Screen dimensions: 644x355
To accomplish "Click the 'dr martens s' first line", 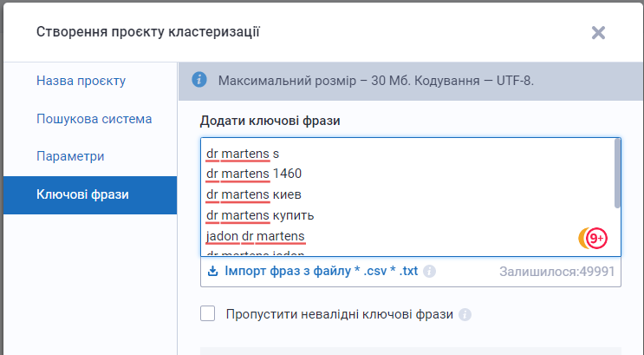I will (x=243, y=154).
